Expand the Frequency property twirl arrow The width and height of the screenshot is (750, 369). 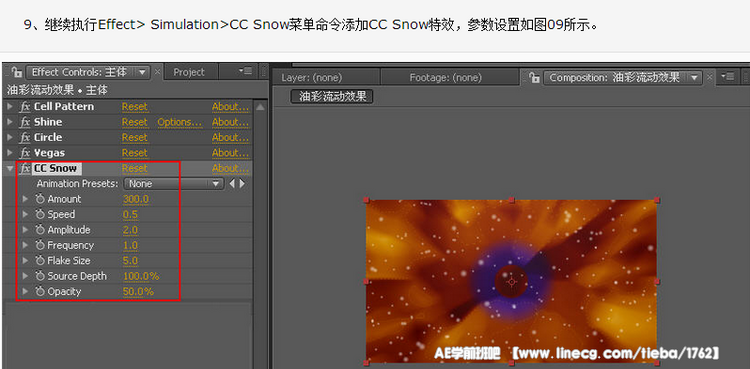coord(26,246)
